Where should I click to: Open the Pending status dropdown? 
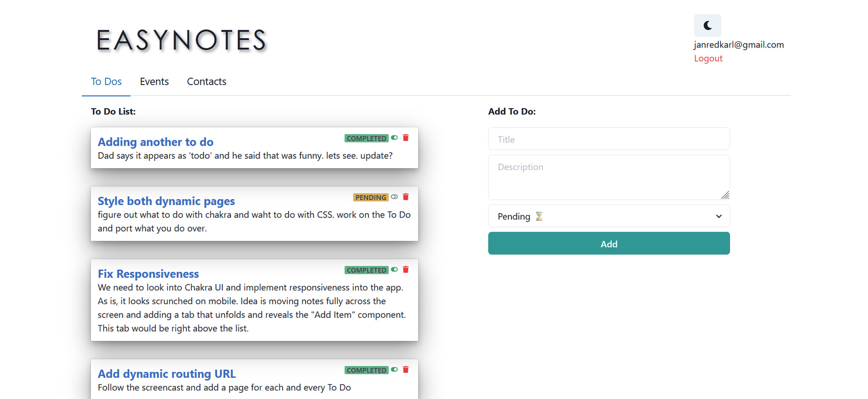point(608,216)
